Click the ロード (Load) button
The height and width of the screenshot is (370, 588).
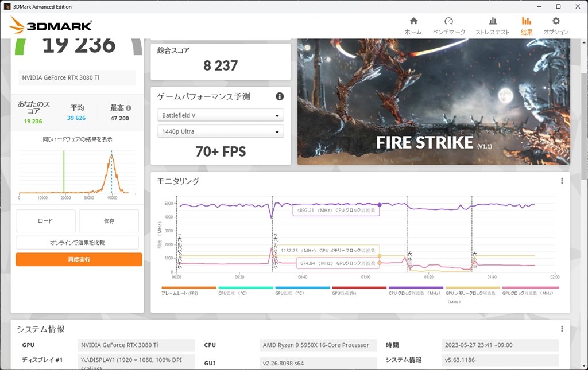click(x=45, y=221)
